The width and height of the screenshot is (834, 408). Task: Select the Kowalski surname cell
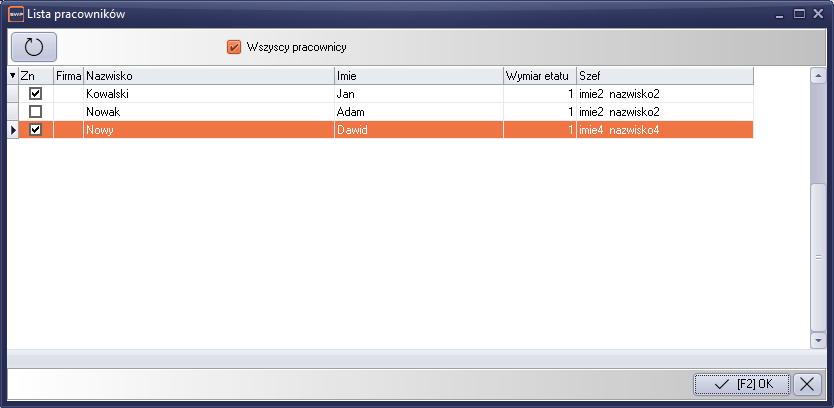[208, 94]
